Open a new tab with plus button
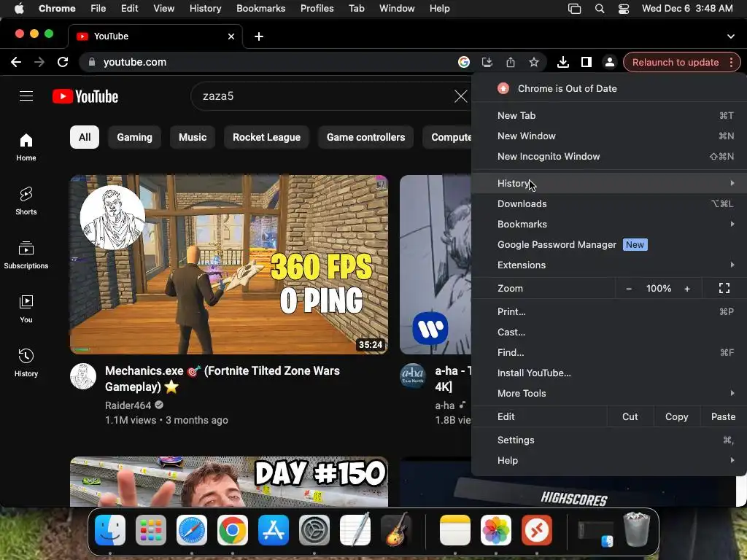Screen dimensions: 747x560 click(x=259, y=36)
